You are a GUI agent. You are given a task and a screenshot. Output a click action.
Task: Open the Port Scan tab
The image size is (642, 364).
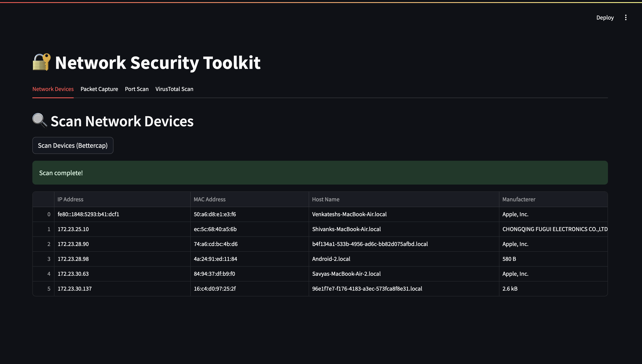(x=137, y=89)
